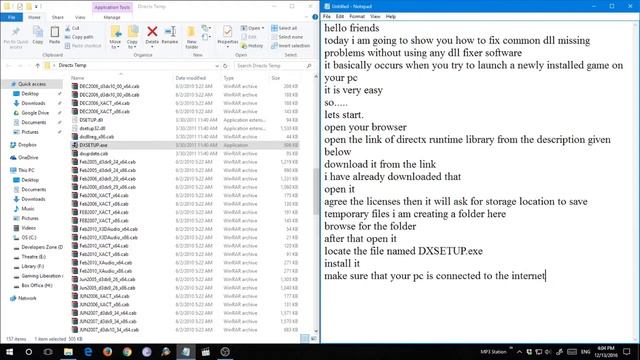Screen dimensions: 640x360
Task: Switch to details view in status bar
Action: pos(304,338)
